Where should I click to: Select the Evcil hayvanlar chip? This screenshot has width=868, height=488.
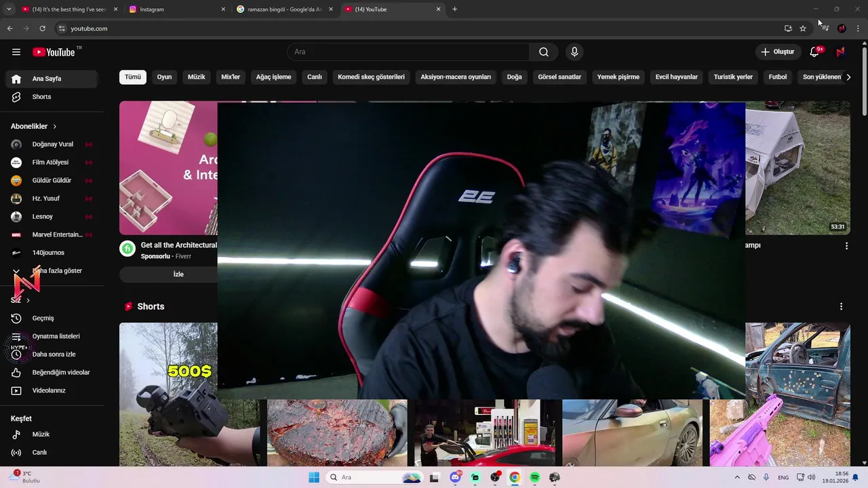677,77
